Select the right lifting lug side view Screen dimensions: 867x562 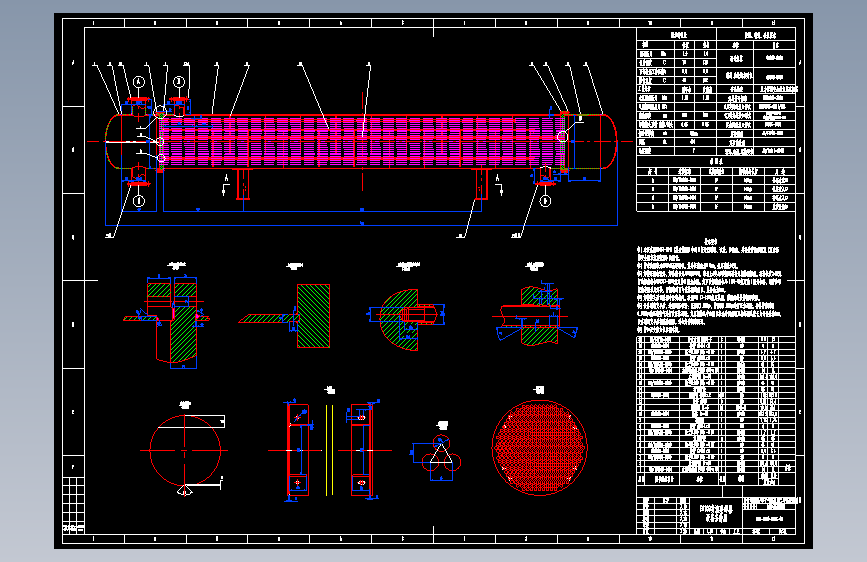pos(362,450)
